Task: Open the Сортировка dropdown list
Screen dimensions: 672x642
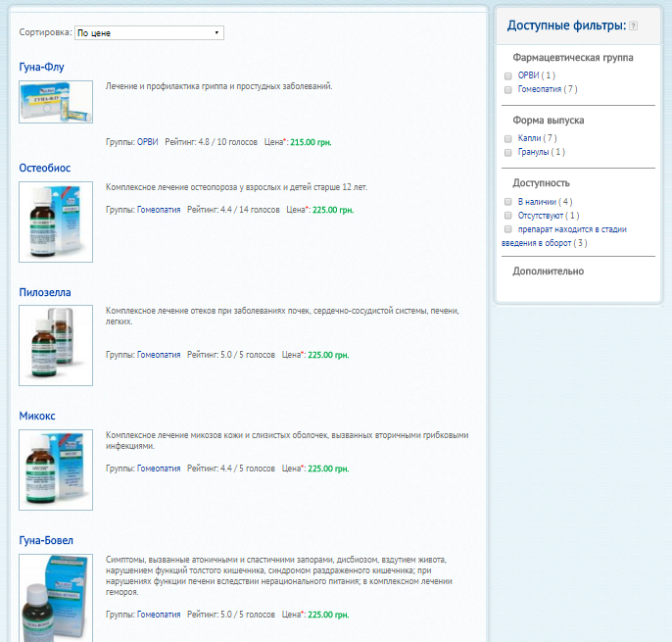Action: (x=149, y=33)
